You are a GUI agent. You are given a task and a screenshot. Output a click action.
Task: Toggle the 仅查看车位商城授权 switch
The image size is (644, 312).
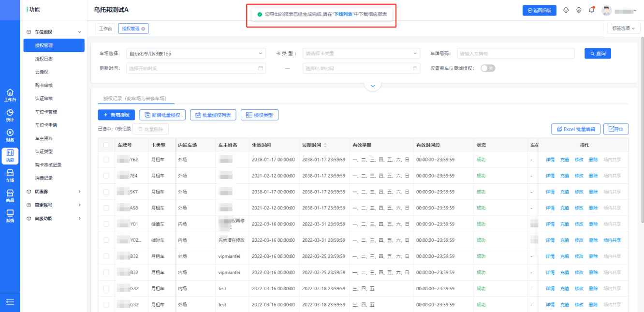pos(487,68)
